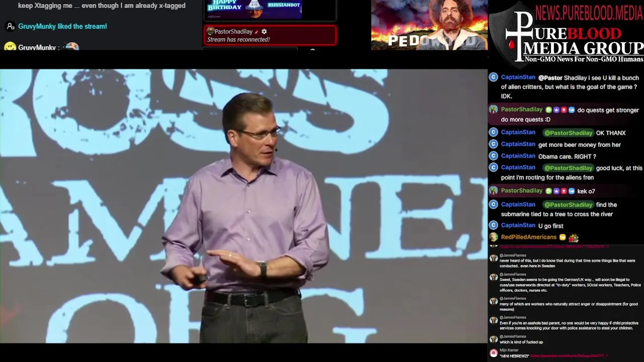Click the 'Stream has reconnected!' alert text
This screenshot has height=362, width=644.
[238, 39]
